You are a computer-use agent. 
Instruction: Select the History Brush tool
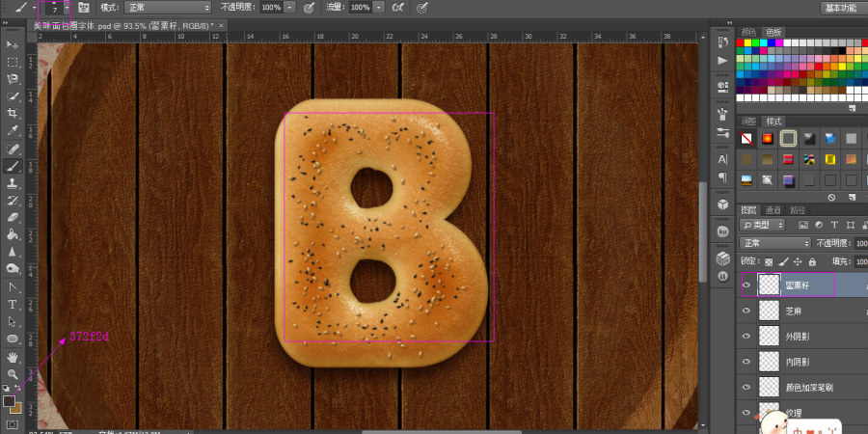[x=13, y=201]
